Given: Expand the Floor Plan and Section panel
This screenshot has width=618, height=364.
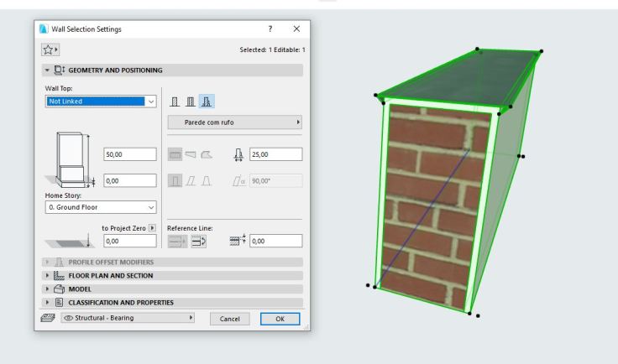Looking at the screenshot, I should (47, 275).
